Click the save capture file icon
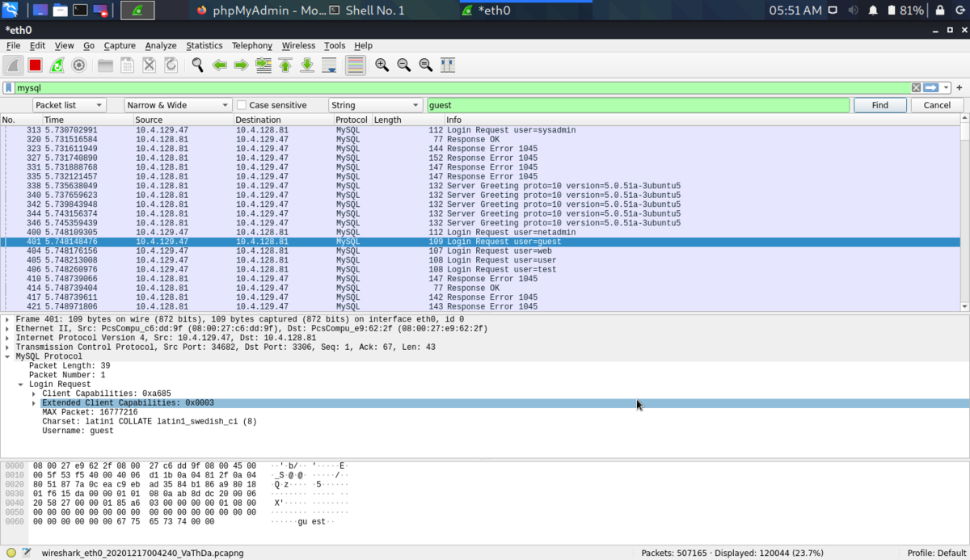The image size is (970, 560). coord(127,65)
